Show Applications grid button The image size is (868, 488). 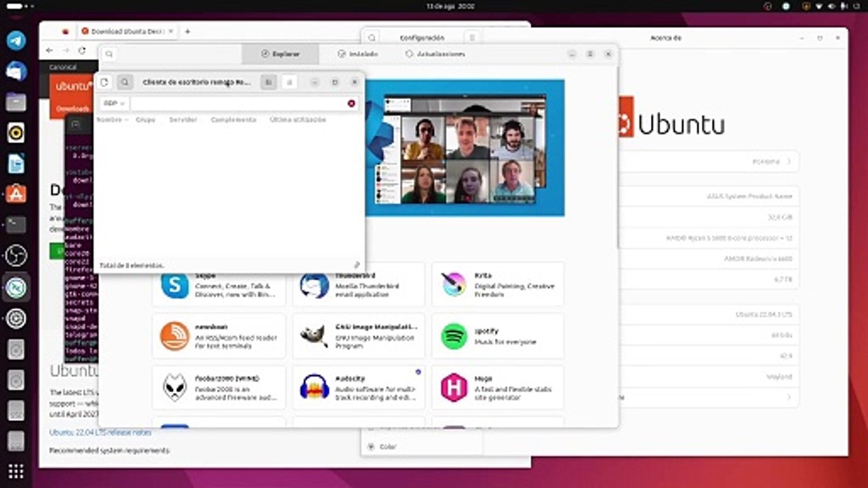point(16,470)
